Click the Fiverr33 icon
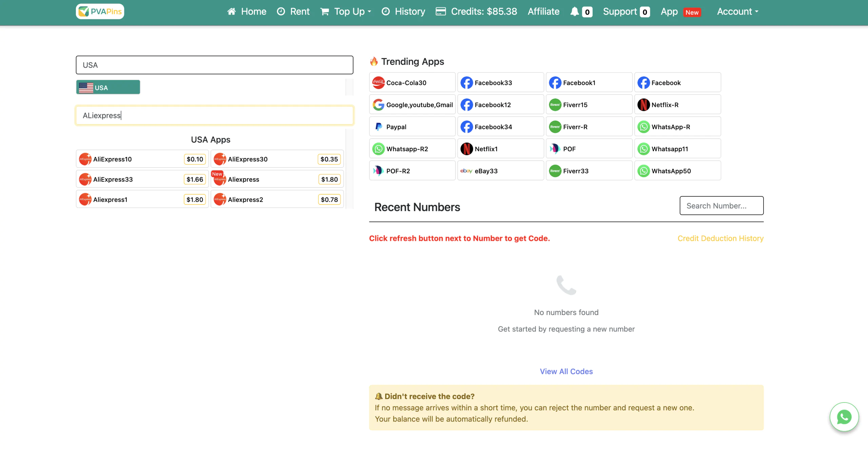This screenshot has width=868, height=450. (x=555, y=171)
